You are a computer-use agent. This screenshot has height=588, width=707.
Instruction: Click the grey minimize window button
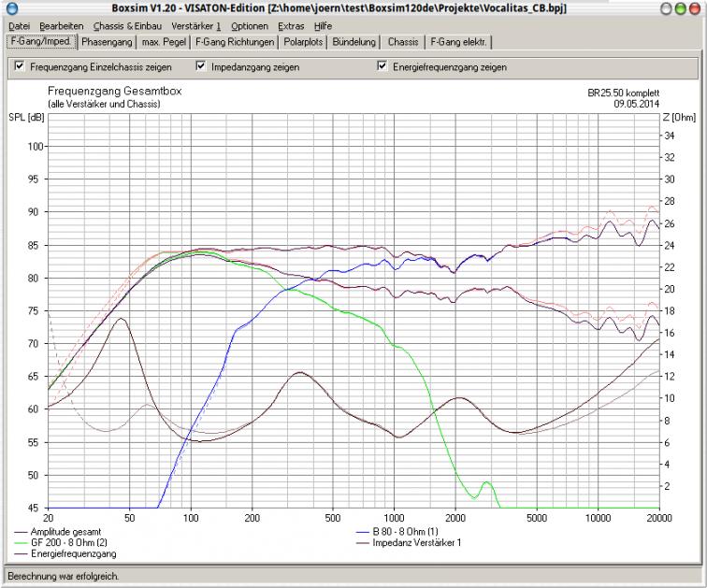(666, 8)
